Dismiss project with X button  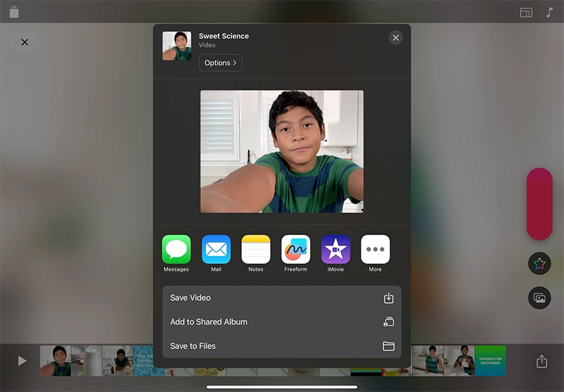[25, 42]
